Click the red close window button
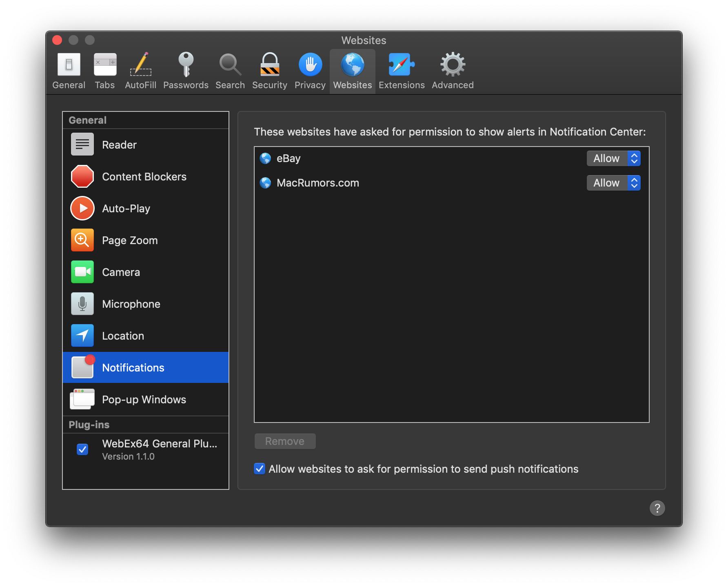728x587 pixels. [57, 40]
